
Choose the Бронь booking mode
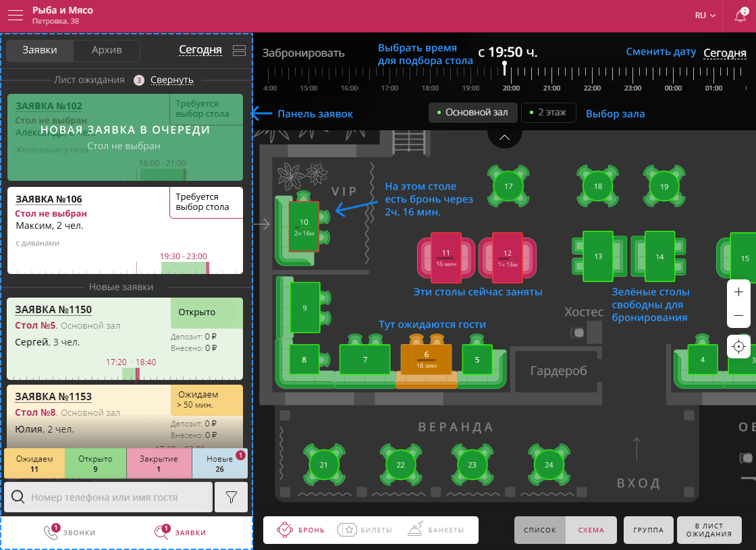300,530
